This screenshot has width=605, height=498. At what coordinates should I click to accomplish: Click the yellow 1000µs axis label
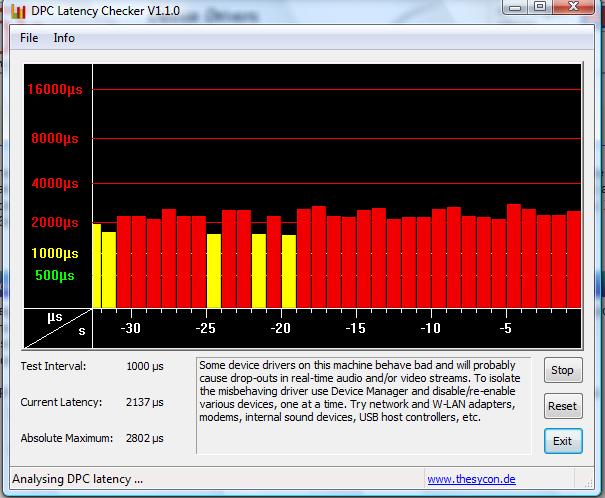[x=55, y=253]
